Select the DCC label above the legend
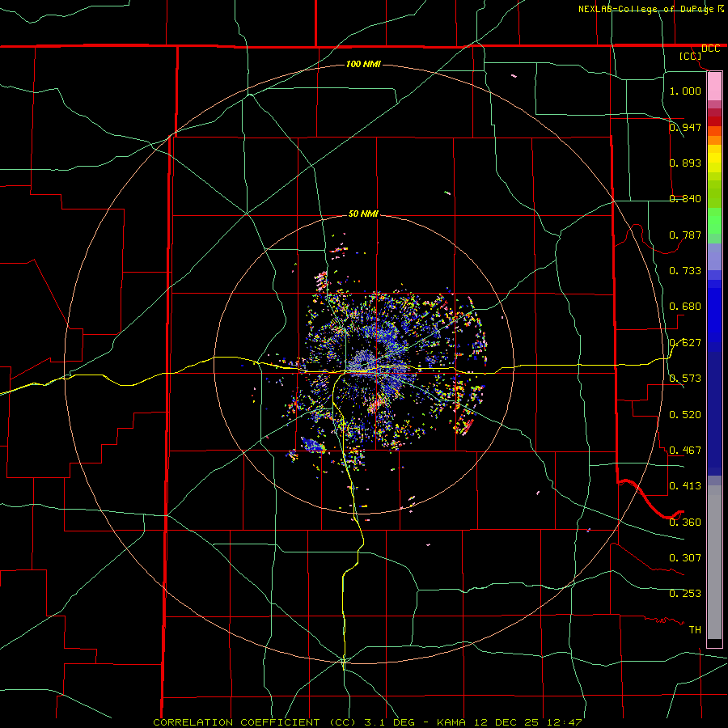The image size is (728, 728). [710, 49]
